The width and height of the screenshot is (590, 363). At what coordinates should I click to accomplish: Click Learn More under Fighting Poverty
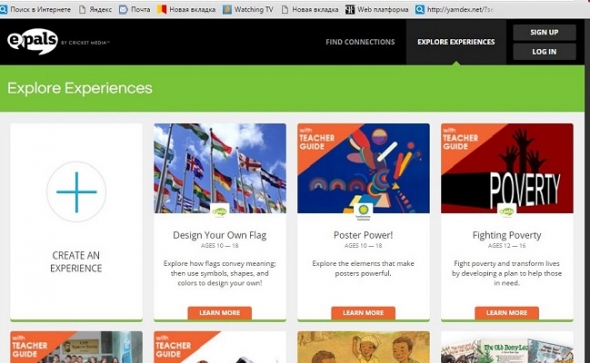(507, 313)
